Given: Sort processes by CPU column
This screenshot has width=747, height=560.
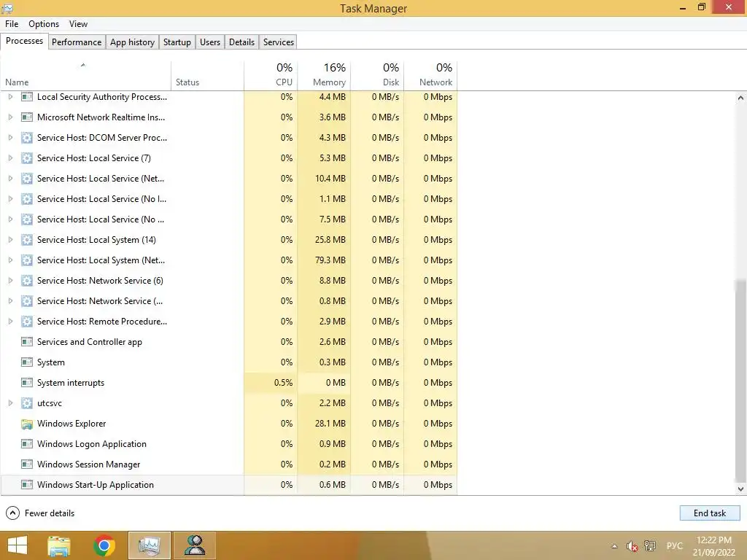Looking at the screenshot, I should pos(271,76).
